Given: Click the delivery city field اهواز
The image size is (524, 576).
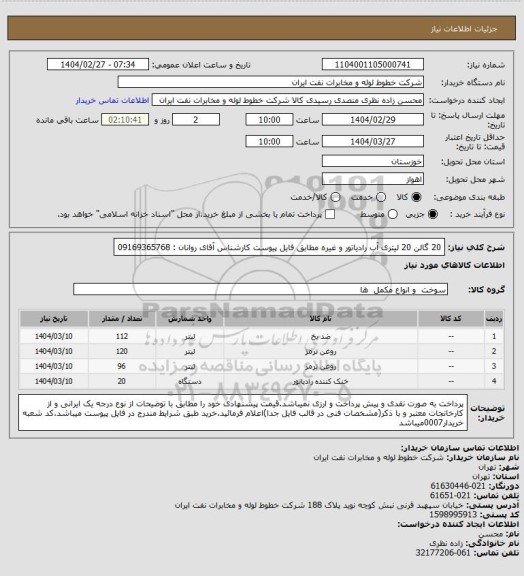Looking at the screenshot, I should (x=373, y=179).
